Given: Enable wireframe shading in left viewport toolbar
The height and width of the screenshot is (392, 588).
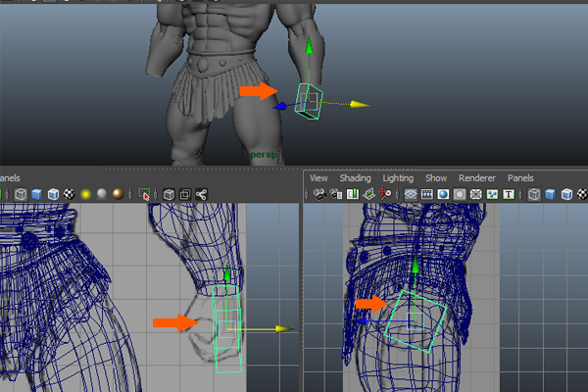Looking at the screenshot, I should [x=21, y=195].
